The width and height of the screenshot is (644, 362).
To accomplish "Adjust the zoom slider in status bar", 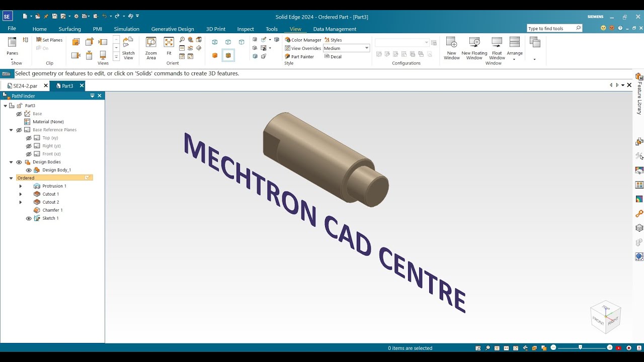I will coord(581,347).
